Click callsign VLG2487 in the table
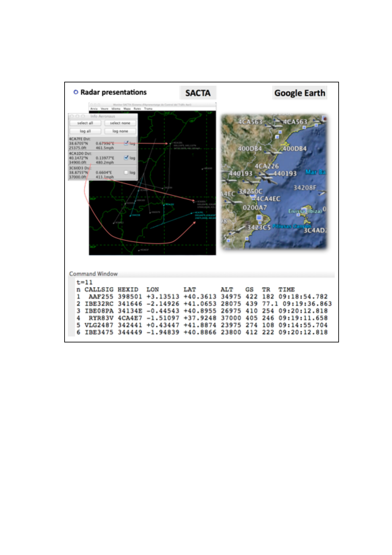Screen dimensions: 392x555 click(99, 325)
